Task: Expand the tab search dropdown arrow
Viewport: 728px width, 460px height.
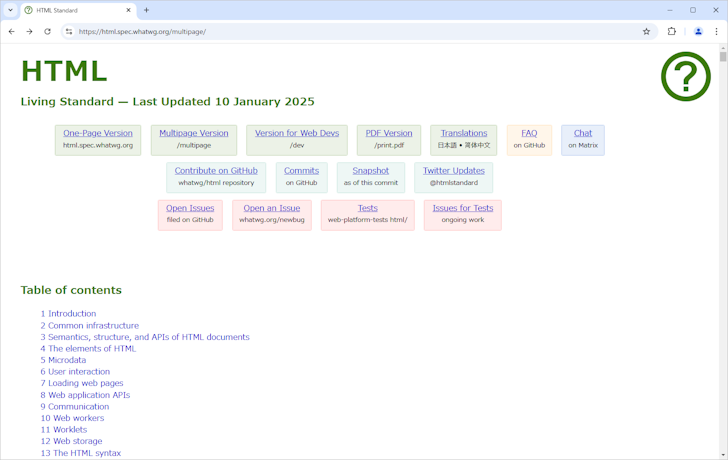Action: (10, 10)
